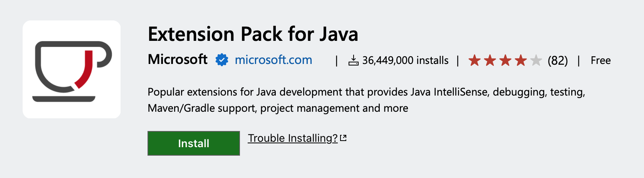
Task: Click the external link icon beside Trouble Installing
Action: point(343,138)
